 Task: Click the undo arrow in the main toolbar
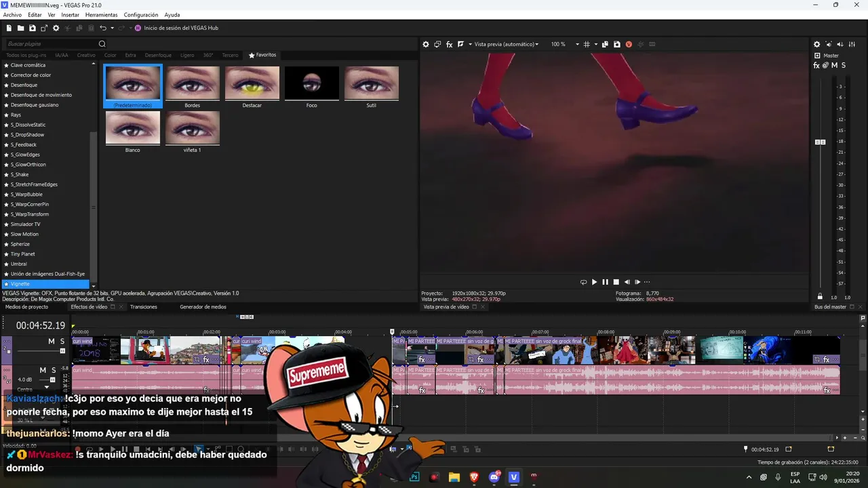tap(102, 28)
